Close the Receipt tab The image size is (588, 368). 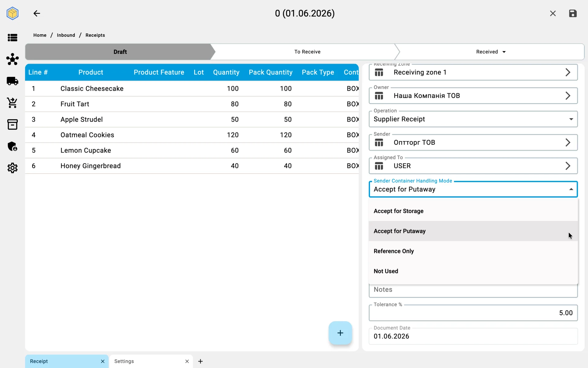click(x=103, y=361)
